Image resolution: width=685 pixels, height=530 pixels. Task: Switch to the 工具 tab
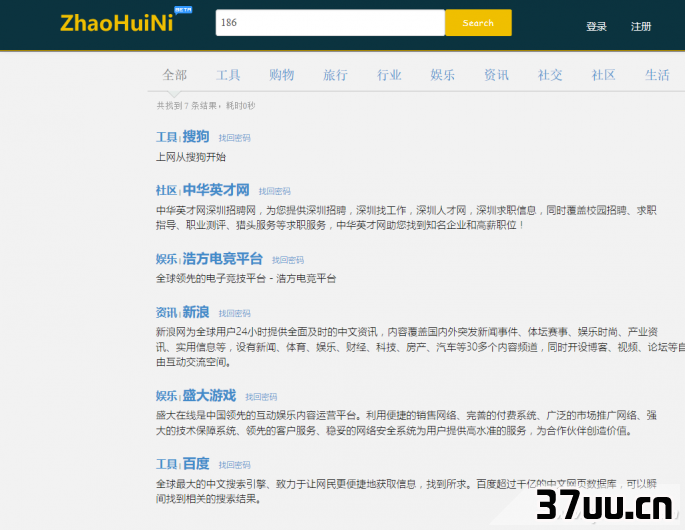228,75
